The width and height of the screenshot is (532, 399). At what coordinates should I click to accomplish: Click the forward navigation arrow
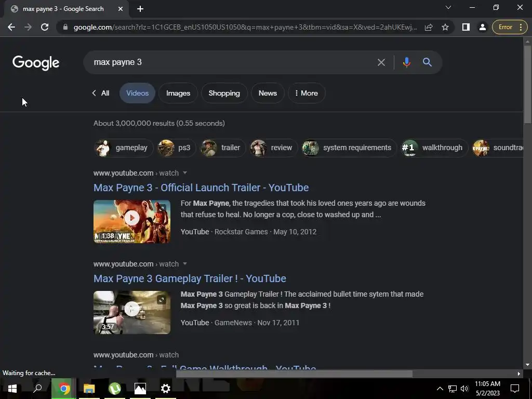click(x=28, y=27)
